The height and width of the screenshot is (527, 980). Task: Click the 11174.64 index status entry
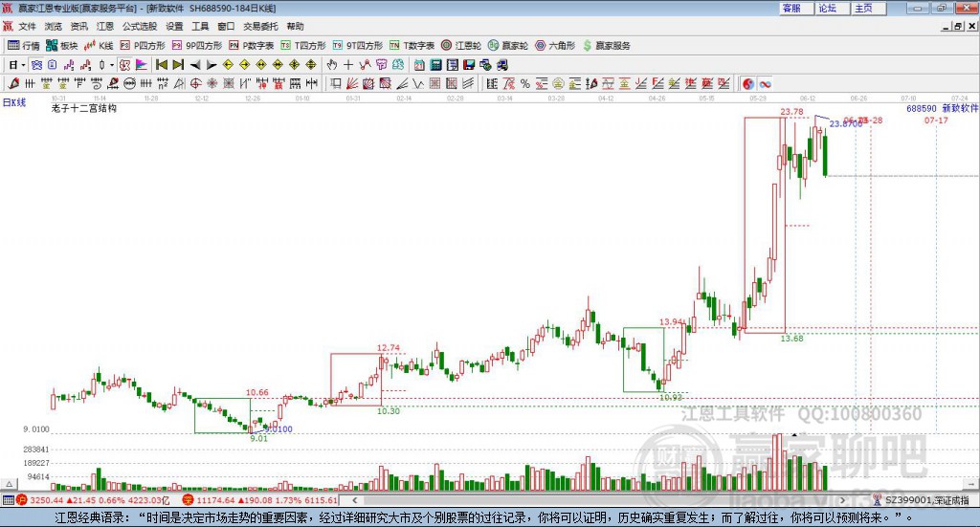coord(261,500)
